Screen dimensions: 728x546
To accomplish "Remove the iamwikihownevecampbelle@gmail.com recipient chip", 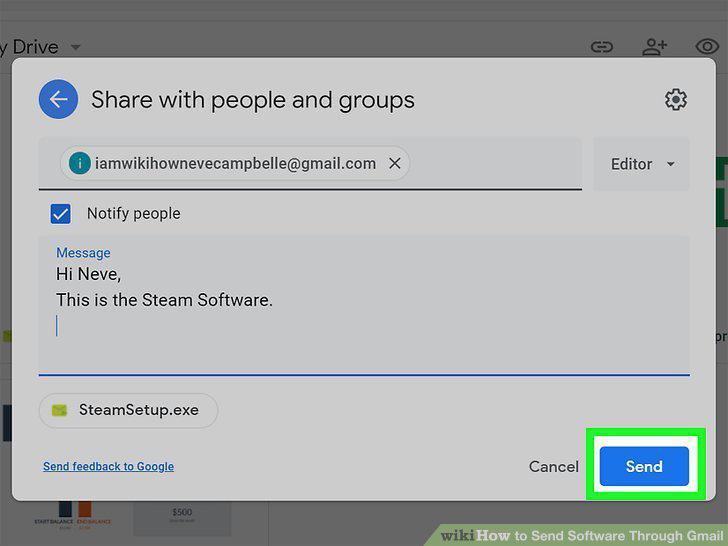I will (x=395, y=163).
